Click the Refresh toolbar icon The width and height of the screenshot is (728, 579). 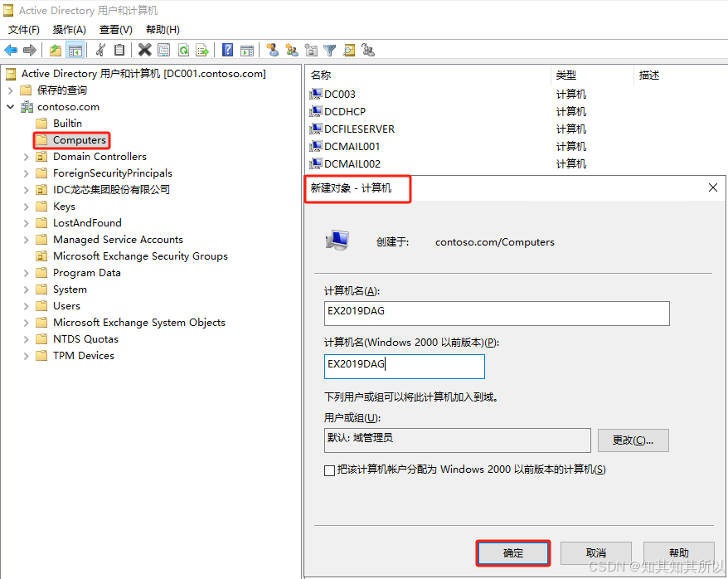click(183, 50)
